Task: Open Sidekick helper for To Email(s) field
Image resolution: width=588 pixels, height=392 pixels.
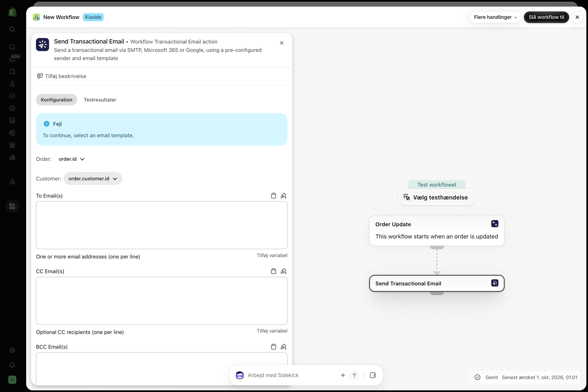Action: point(284,196)
